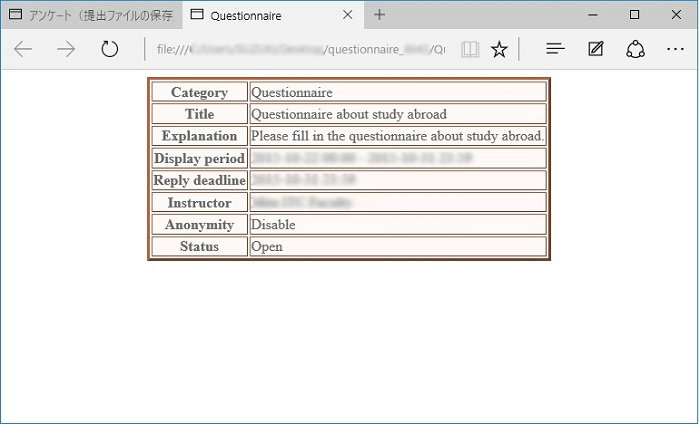
Task: Go back to the previous page
Action: point(23,50)
